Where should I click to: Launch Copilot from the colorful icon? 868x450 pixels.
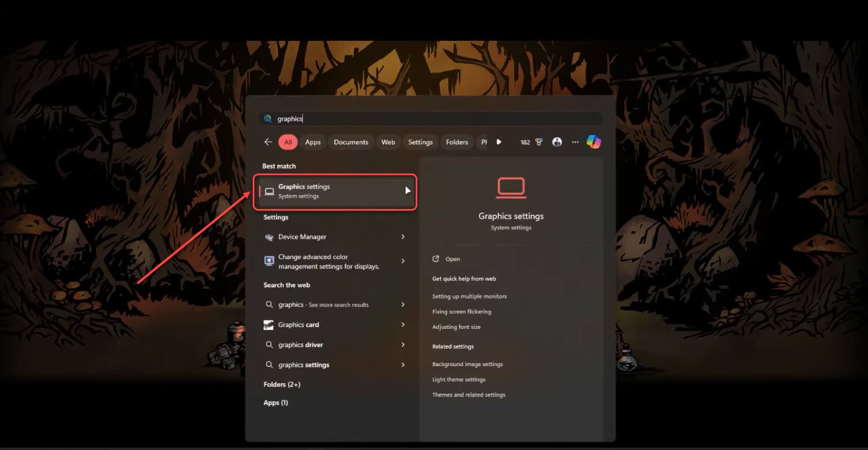593,142
